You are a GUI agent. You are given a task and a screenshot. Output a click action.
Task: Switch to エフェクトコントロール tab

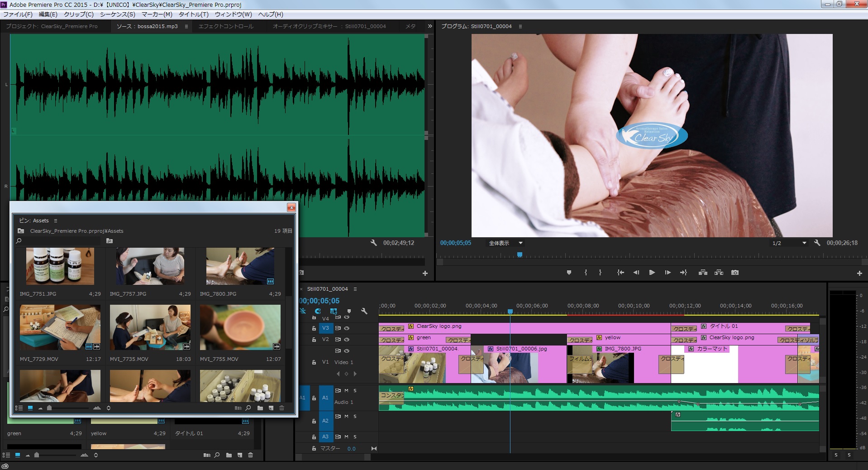pyautogui.click(x=226, y=26)
